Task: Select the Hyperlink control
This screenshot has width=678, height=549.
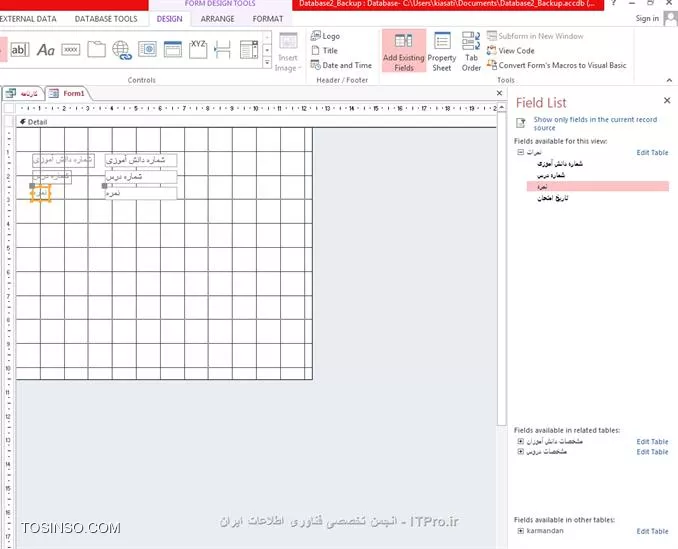Action: tap(122, 50)
